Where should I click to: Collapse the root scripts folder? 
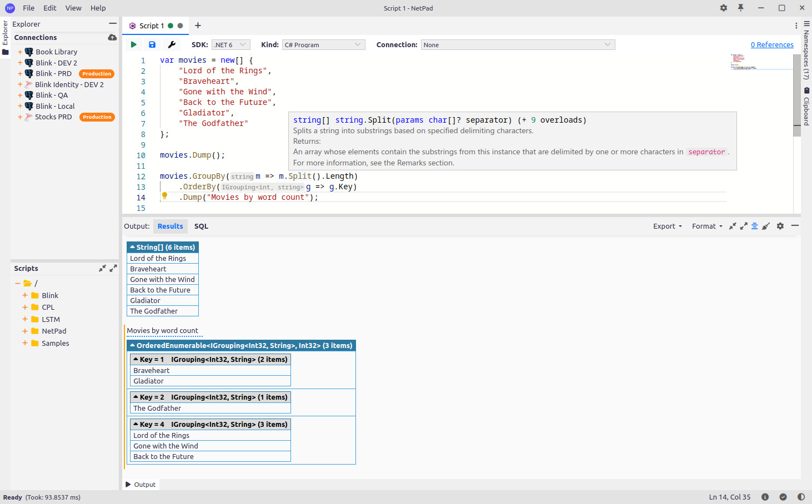pyautogui.click(x=18, y=283)
